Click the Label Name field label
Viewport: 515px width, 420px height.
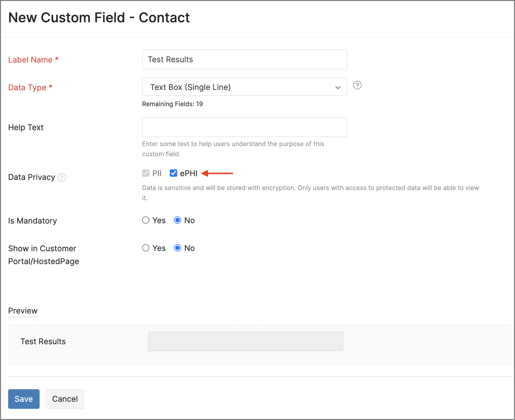pyautogui.click(x=30, y=60)
